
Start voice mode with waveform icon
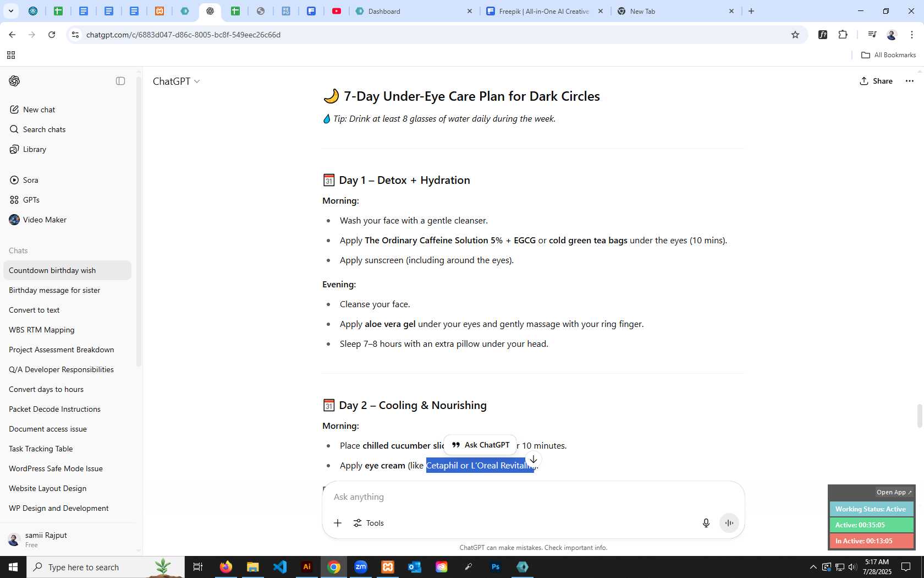tap(729, 523)
